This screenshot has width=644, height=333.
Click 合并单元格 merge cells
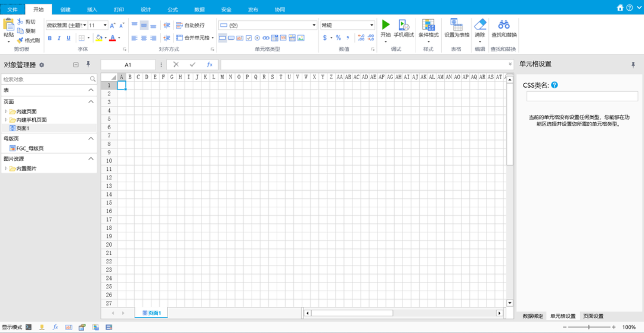195,38
